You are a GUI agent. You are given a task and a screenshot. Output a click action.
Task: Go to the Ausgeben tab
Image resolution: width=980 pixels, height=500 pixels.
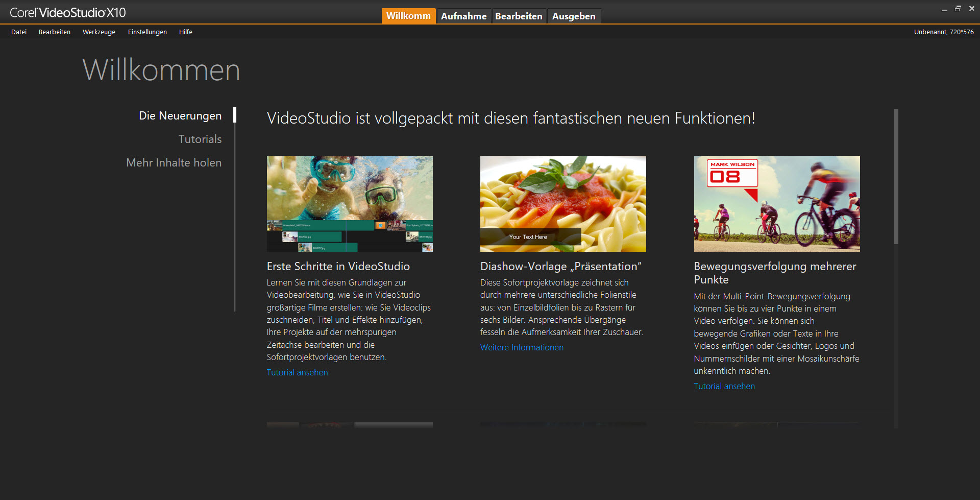(x=574, y=16)
